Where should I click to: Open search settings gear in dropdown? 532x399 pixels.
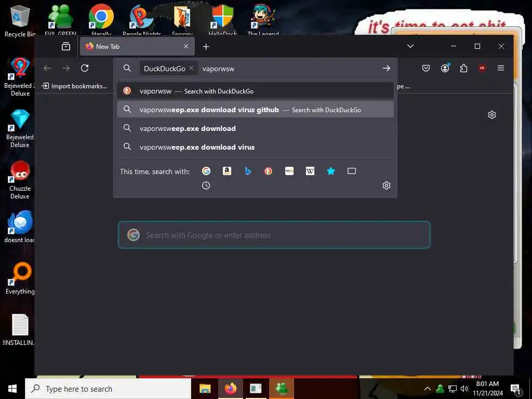pyautogui.click(x=386, y=185)
